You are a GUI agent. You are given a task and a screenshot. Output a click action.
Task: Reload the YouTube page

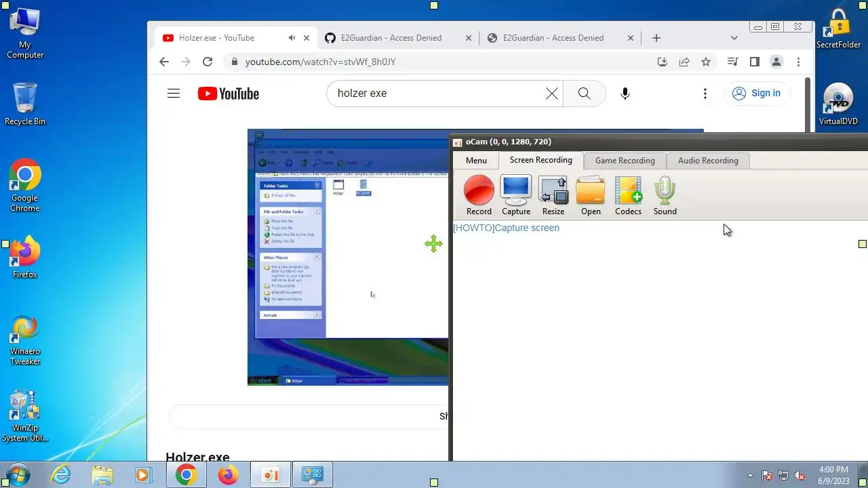208,62
